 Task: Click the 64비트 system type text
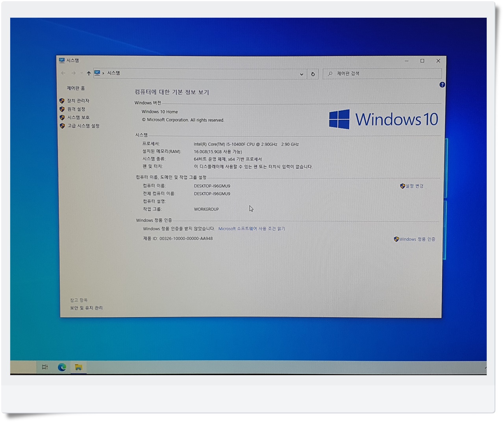(228, 159)
